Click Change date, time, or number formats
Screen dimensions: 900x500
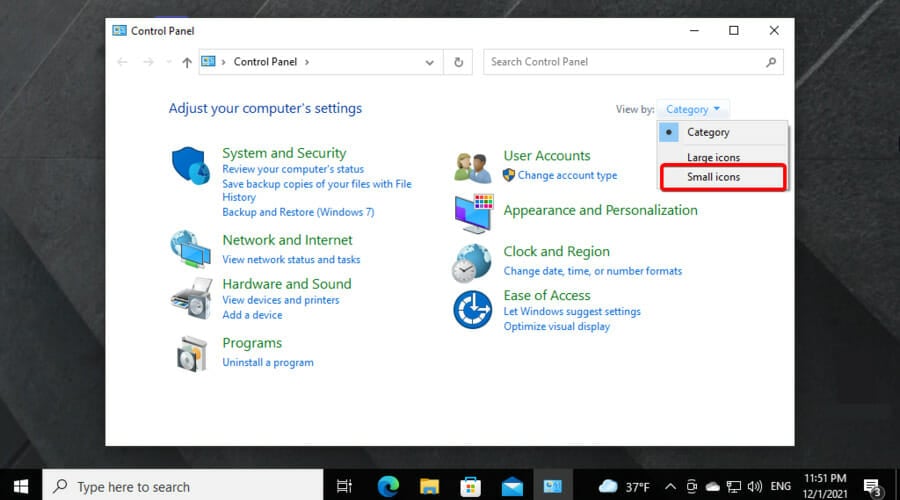(x=592, y=271)
